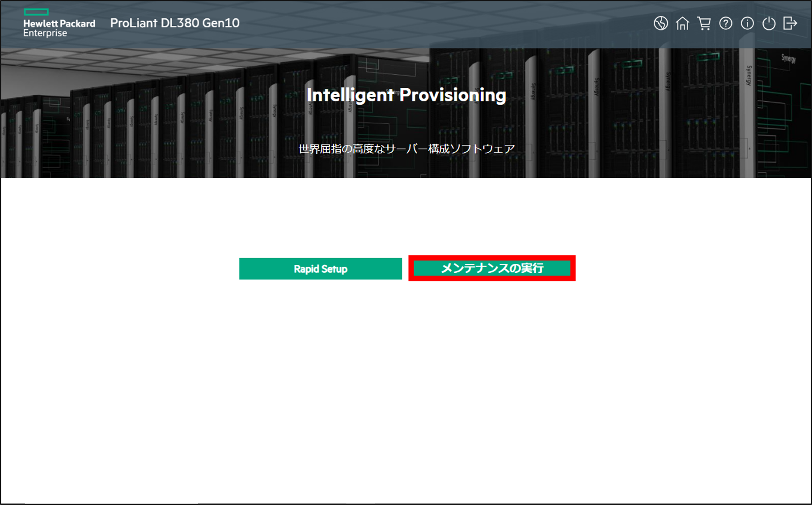The height and width of the screenshot is (505, 812).
Task: Click the ProLiant DL380 Gen10 title
Action: tap(175, 23)
